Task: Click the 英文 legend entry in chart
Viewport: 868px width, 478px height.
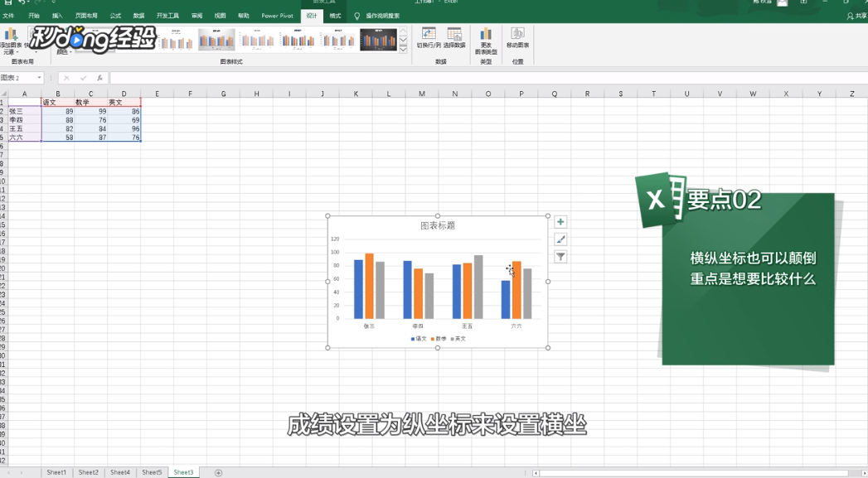Action: click(458, 339)
